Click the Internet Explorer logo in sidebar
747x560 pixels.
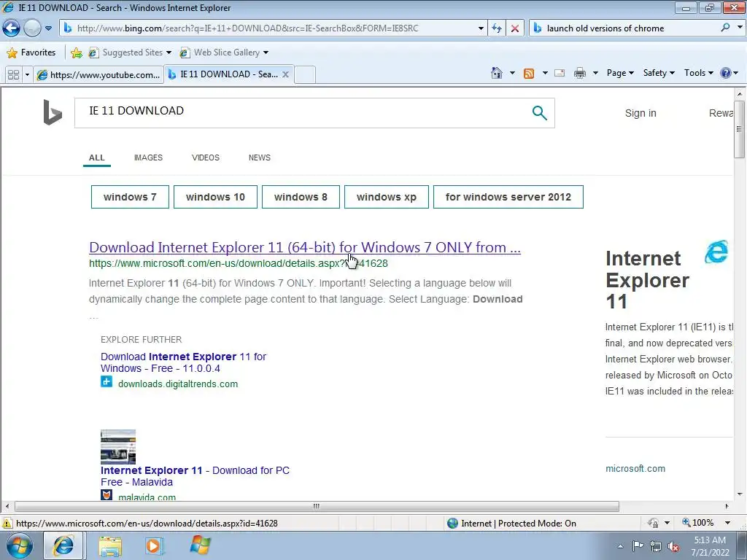point(716,252)
